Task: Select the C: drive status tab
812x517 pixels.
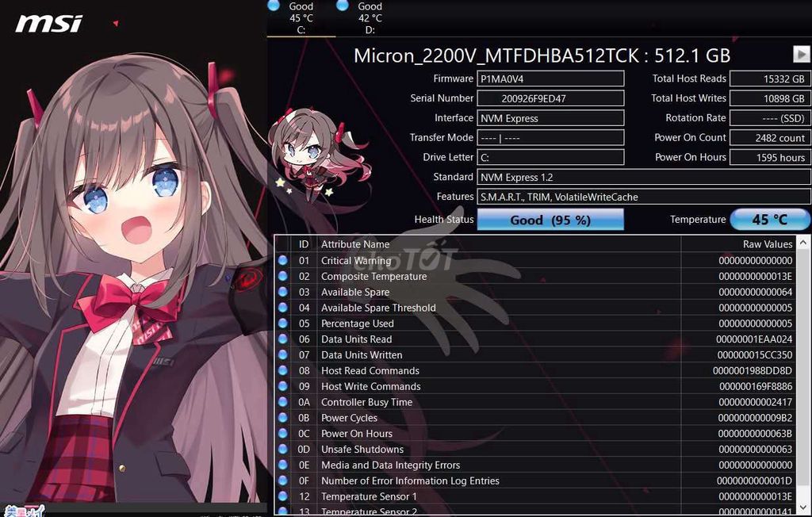Action: point(301,18)
